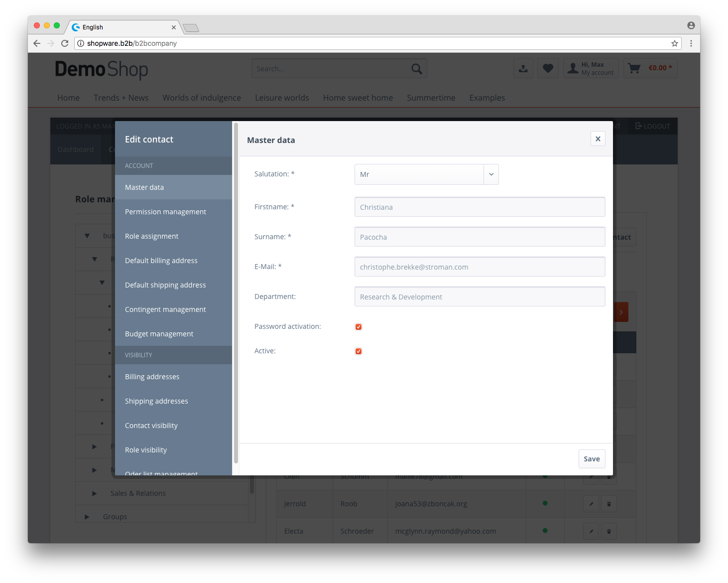Close the Edit contact dialog
The height and width of the screenshot is (583, 728).
coord(598,139)
